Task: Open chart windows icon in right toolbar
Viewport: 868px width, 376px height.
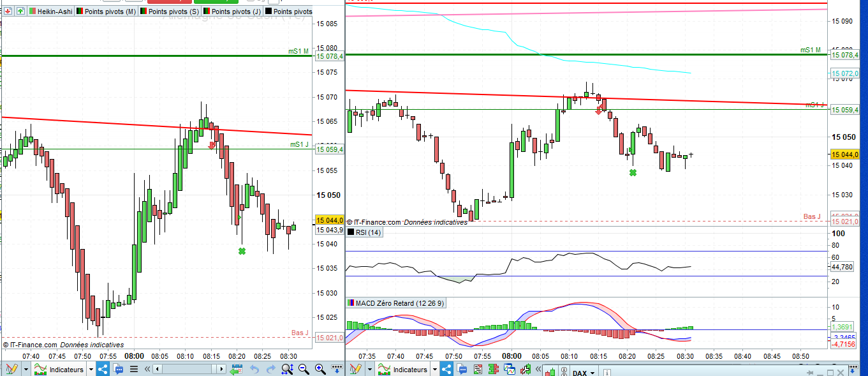Action: pos(510,369)
